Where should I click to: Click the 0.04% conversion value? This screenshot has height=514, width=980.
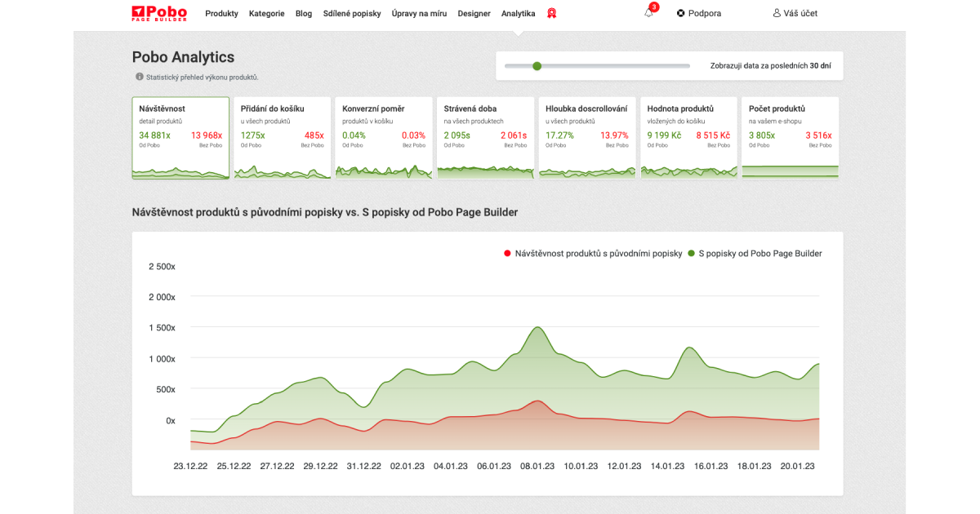[354, 135]
